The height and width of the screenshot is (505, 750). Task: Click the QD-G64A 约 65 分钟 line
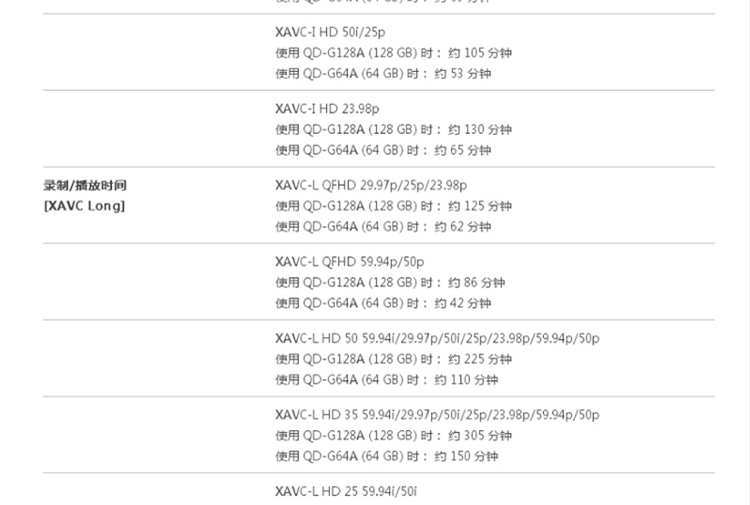tap(383, 150)
